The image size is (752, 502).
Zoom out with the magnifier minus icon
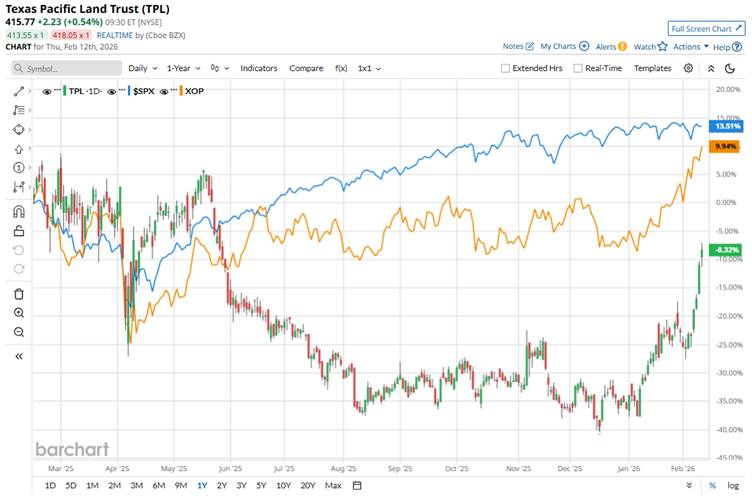(19, 332)
